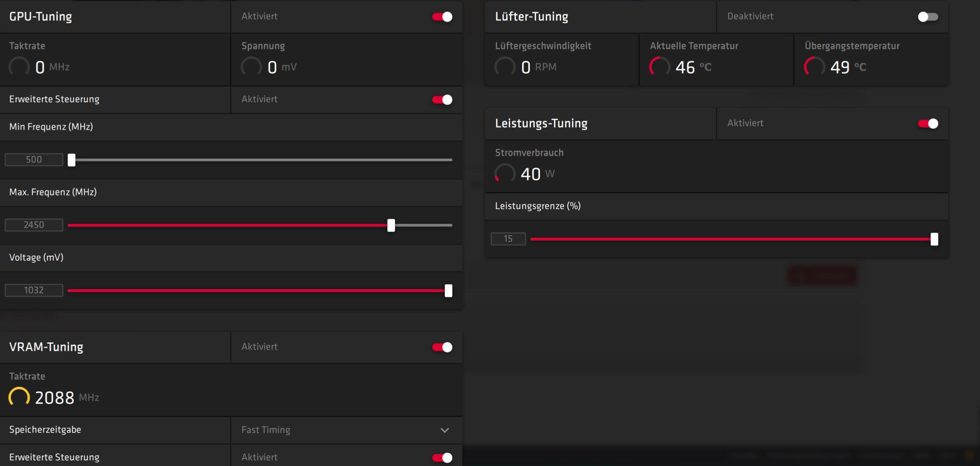Click the Aktuelle Temperatur gauge
The image size is (980, 466).
click(659, 67)
